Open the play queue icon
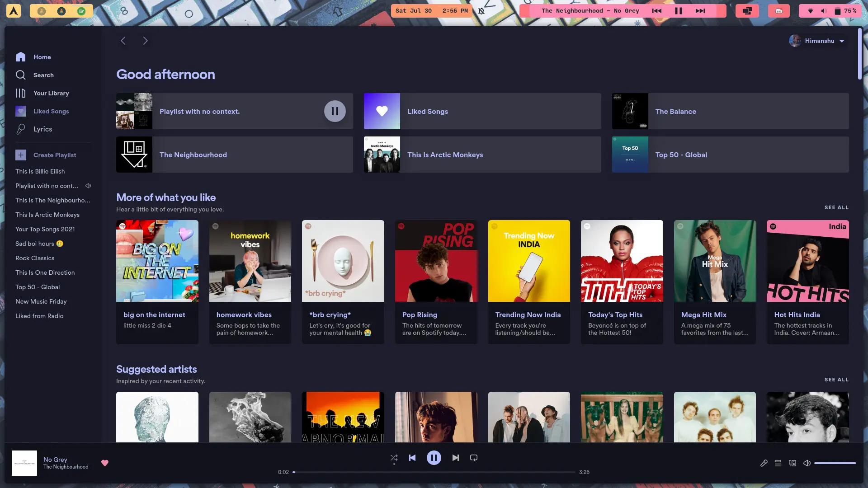 [778, 463]
